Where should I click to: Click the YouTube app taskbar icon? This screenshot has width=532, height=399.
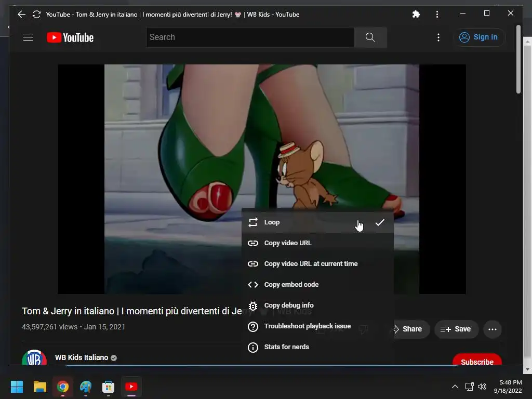coord(131,387)
